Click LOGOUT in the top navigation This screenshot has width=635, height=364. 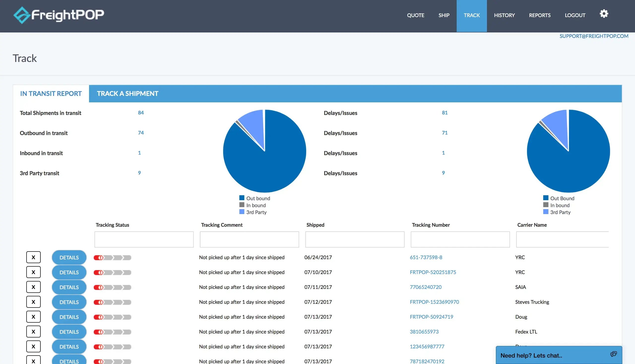coord(575,15)
